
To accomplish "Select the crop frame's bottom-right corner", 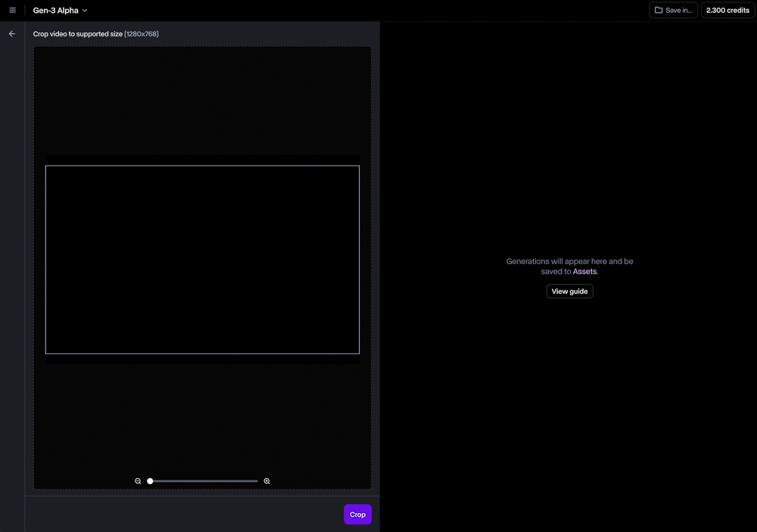I will click(x=359, y=353).
